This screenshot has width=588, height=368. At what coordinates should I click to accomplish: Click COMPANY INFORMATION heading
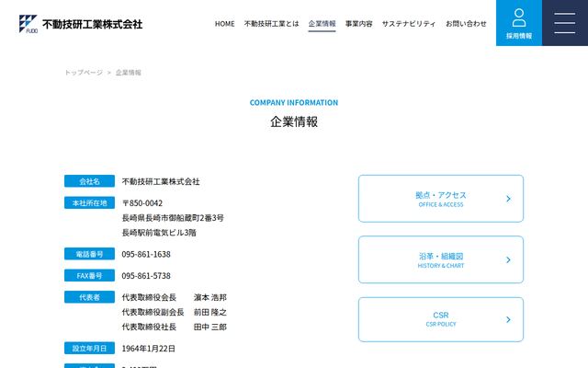(x=294, y=102)
